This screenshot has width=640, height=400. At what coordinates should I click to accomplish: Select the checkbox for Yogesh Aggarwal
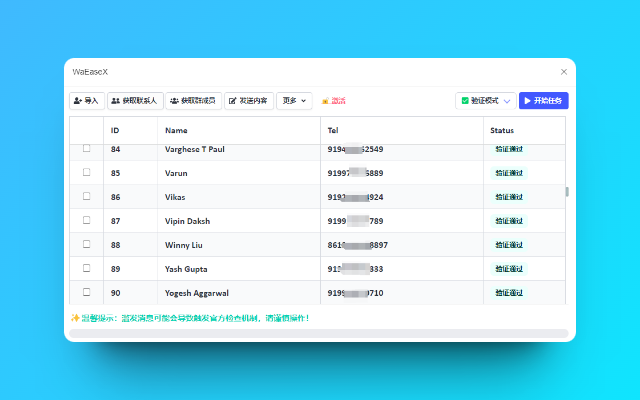pos(87,292)
